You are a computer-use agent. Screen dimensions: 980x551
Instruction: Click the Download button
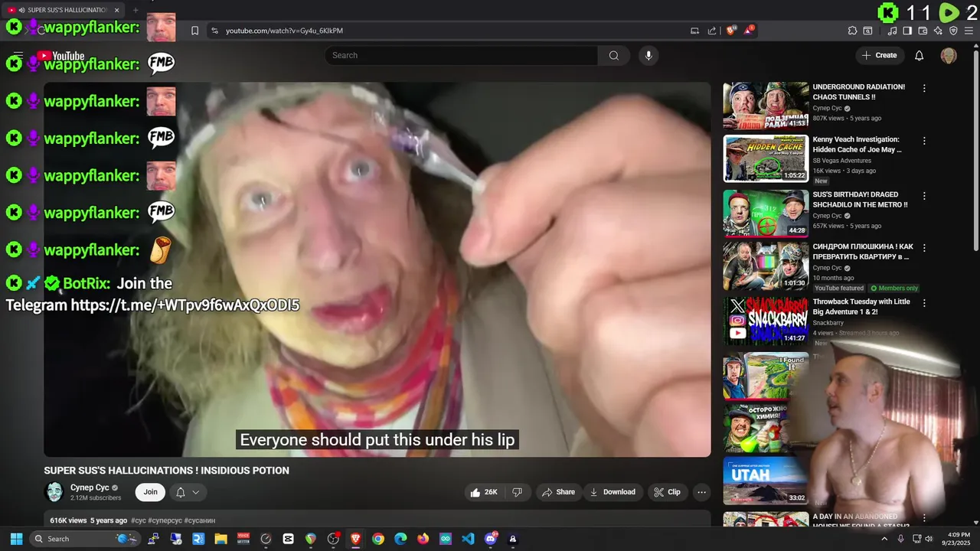click(x=612, y=492)
